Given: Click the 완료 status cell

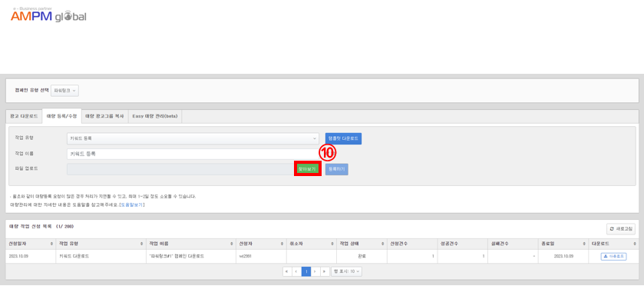Looking at the screenshot, I should coord(362,256).
